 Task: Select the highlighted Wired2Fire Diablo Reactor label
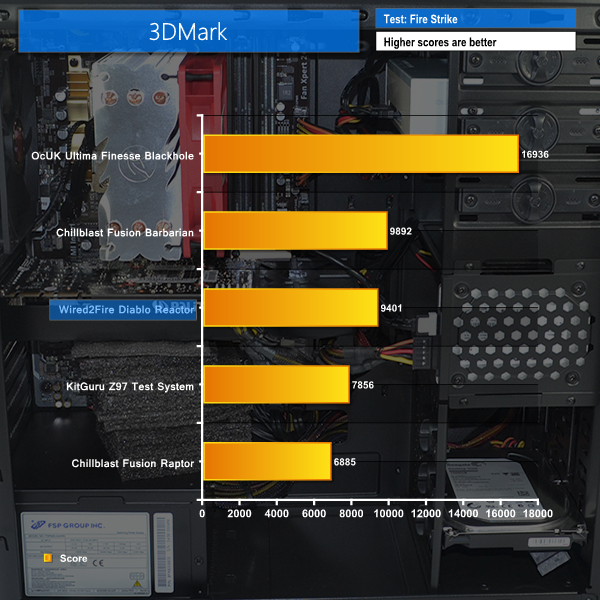123,310
